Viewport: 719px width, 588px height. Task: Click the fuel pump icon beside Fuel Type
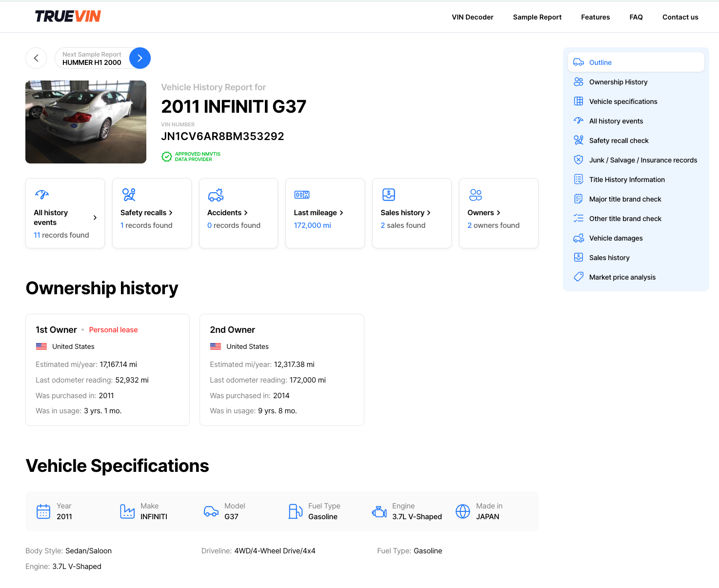click(295, 511)
